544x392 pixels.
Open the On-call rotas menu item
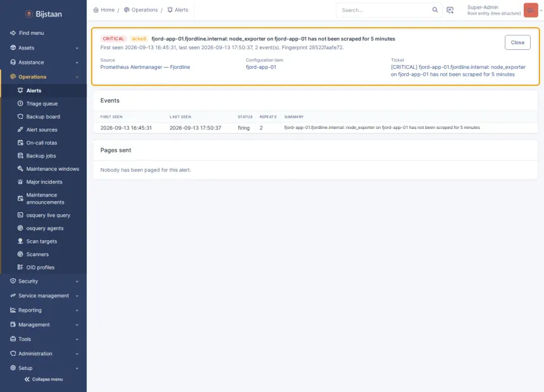point(44,143)
